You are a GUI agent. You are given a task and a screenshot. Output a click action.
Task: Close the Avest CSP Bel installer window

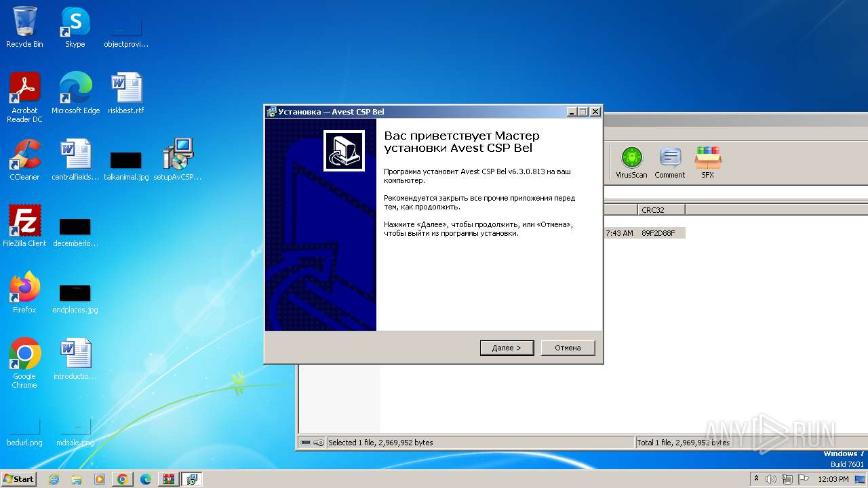[x=595, y=112]
